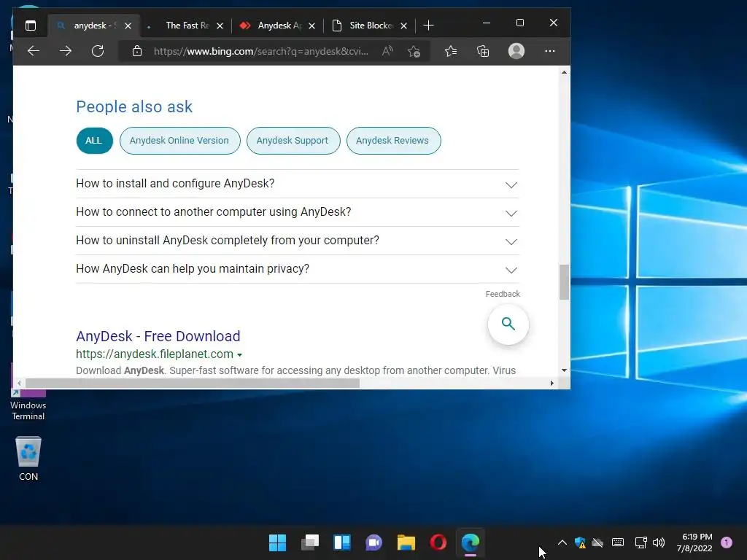Screen dimensions: 747x560
Task: Close the anydesk search tab
Action: tap(128, 26)
